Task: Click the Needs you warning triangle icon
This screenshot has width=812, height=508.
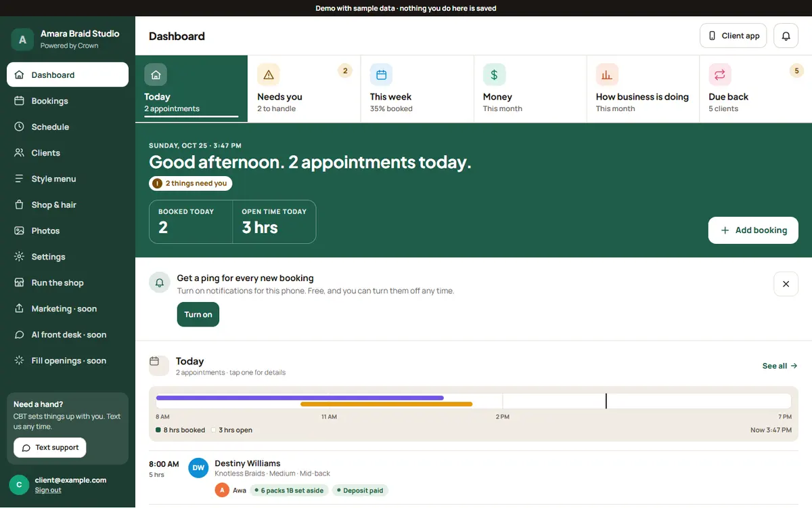Action: click(269, 75)
